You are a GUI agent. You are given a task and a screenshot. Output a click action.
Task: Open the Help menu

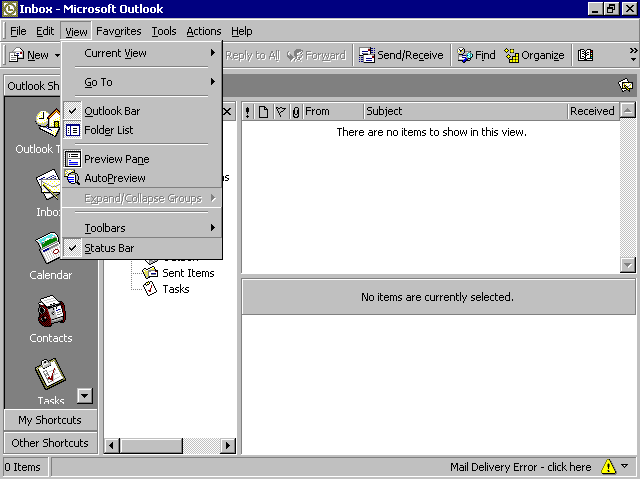click(x=242, y=31)
